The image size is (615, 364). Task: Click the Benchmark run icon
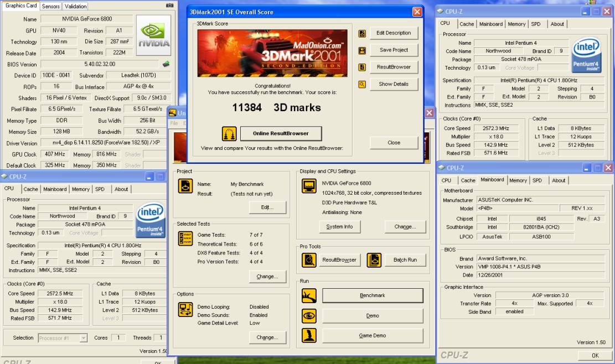309,296
